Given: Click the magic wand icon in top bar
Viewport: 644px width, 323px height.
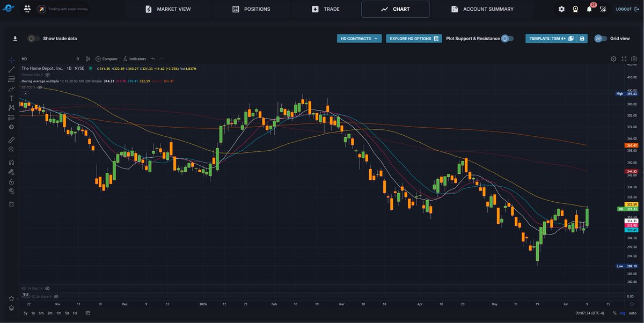Looking at the screenshot, I should click(603, 9).
